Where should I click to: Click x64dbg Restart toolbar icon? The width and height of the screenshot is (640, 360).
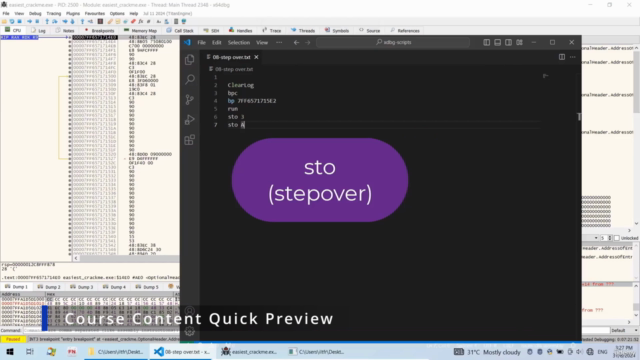(12, 21)
